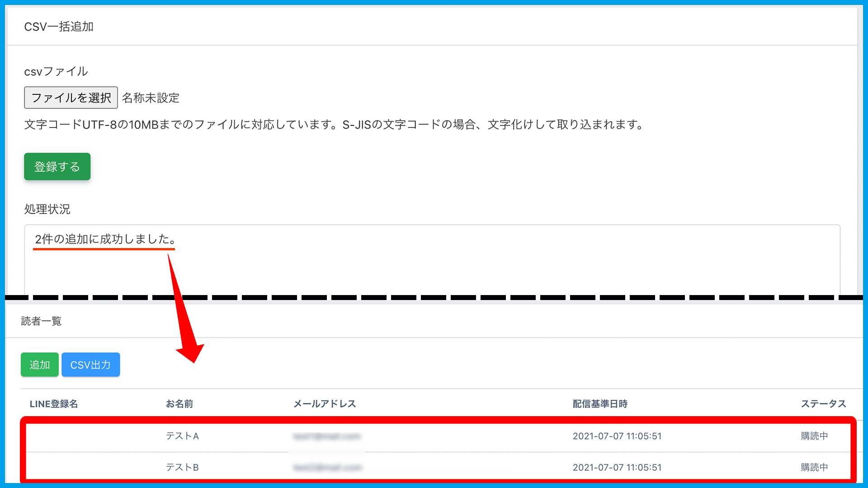Click the ファイルを選択 file chooser button

[71, 98]
